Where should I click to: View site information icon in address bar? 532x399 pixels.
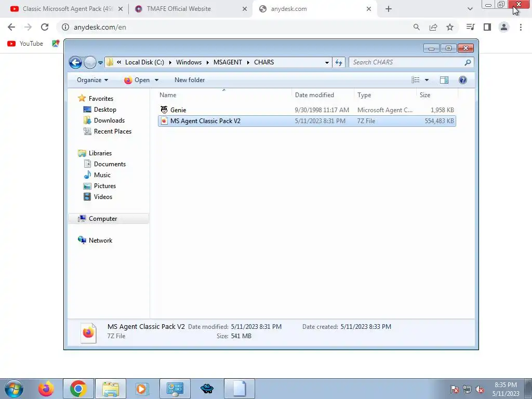[x=65, y=27]
